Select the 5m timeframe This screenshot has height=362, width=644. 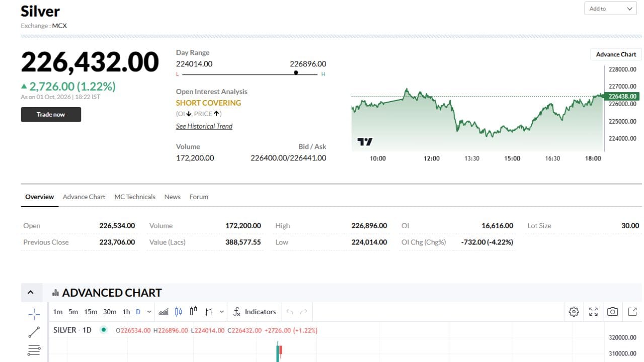tap(73, 312)
